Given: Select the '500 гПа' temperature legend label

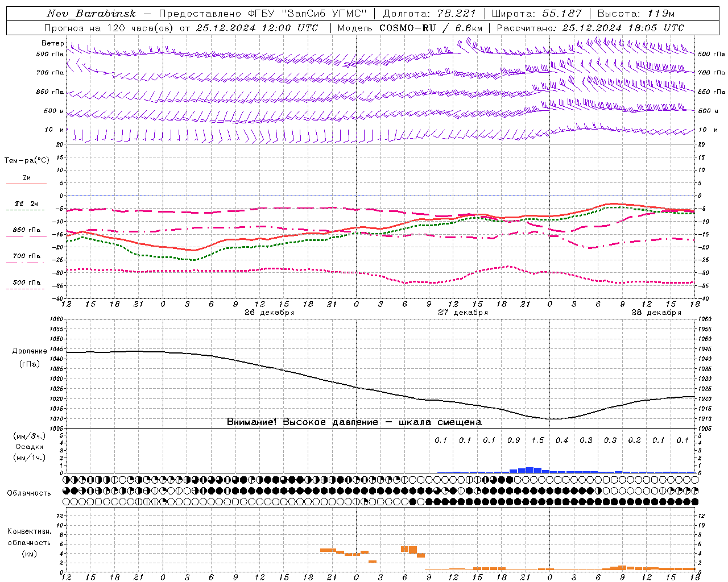Looking at the screenshot, I should point(26,282).
